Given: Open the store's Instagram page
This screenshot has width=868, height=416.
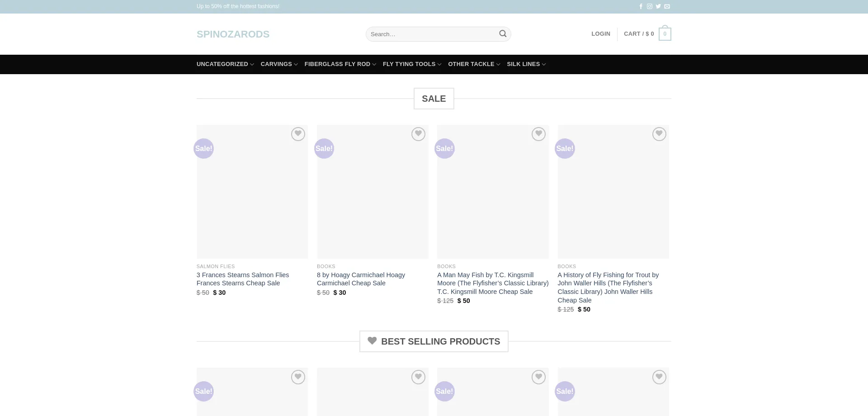Looking at the screenshot, I should 650,6.
